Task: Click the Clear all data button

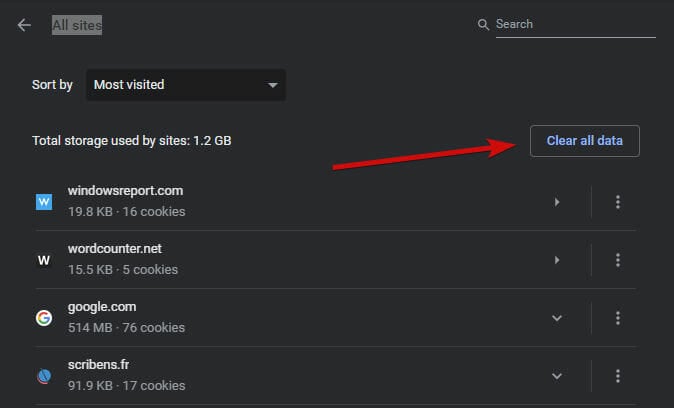Action: click(585, 141)
